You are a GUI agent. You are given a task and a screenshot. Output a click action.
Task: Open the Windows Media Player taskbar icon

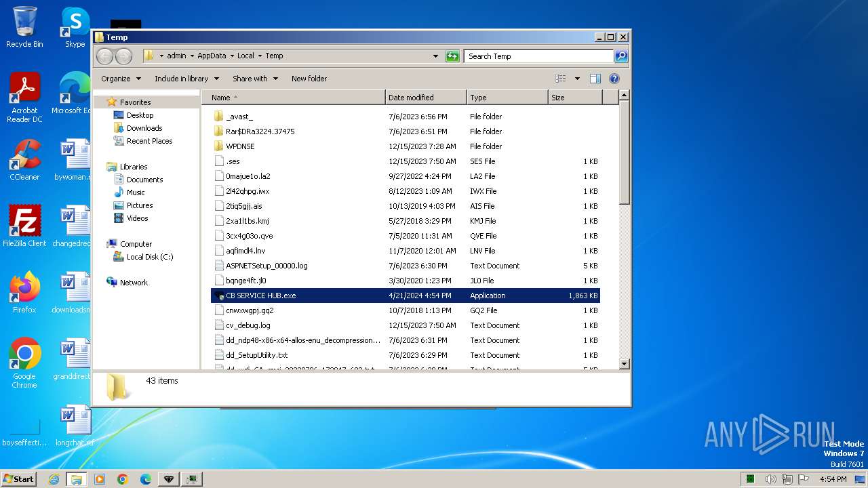click(x=100, y=479)
